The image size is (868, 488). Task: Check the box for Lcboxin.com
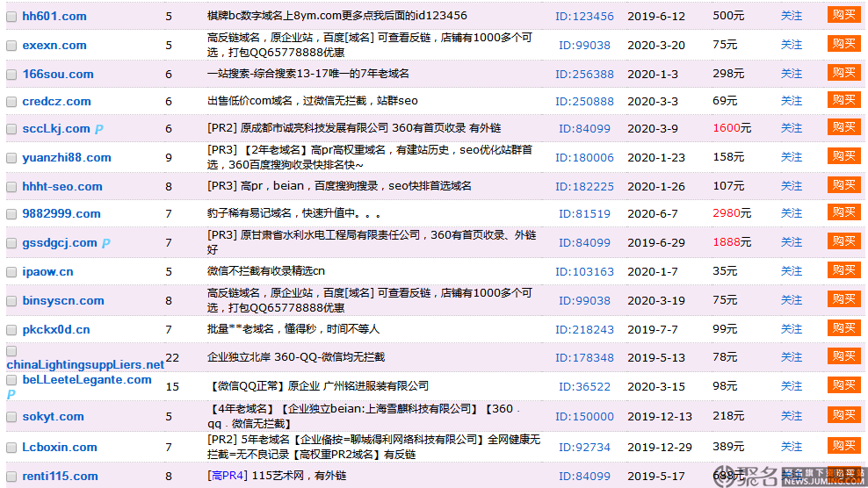click(11, 448)
